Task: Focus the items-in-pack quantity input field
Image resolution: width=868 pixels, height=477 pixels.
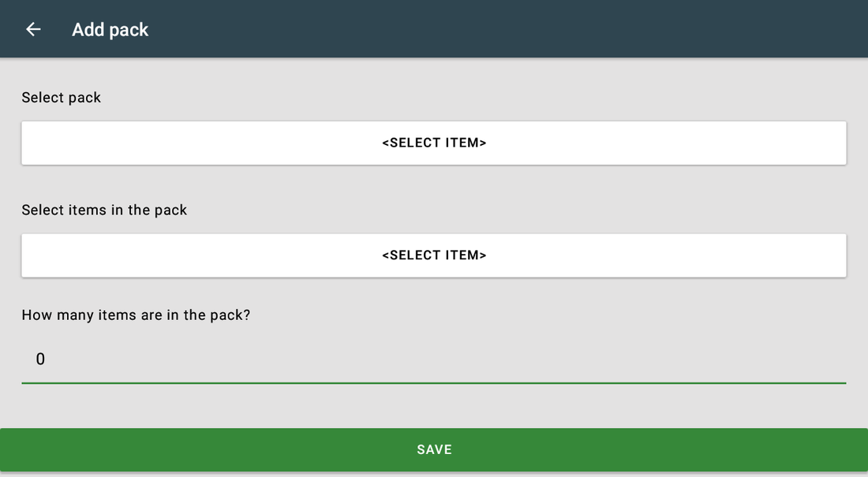Action: point(434,360)
